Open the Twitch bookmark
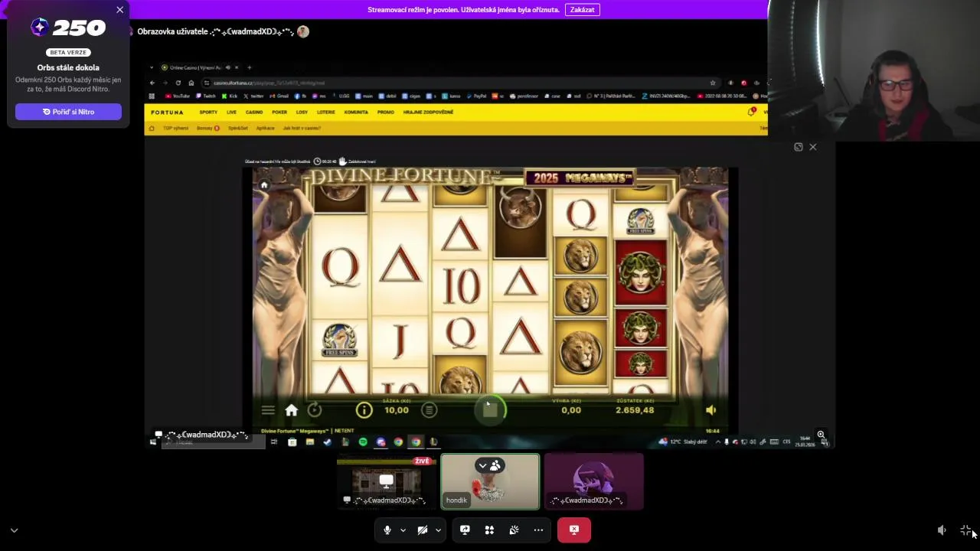This screenshot has width=980, height=551. pyautogui.click(x=207, y=96)
